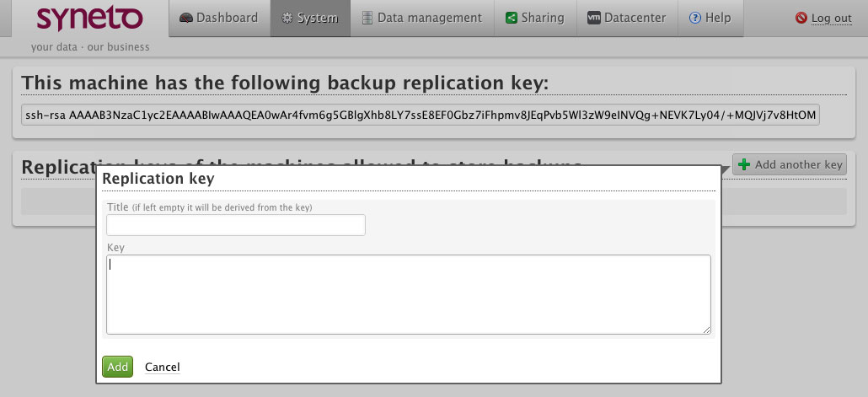
Task: Click the Data management server icon
Action: (x=367, y=18)
